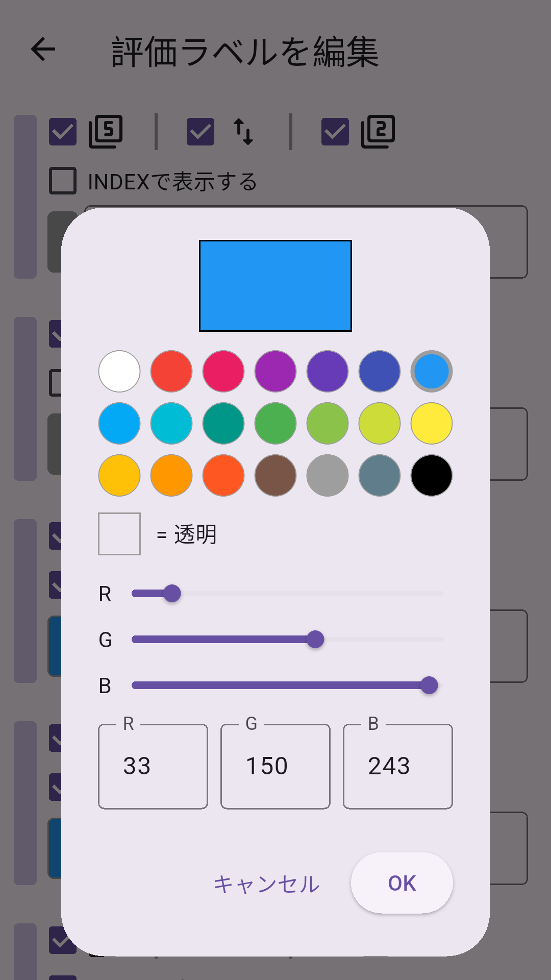Uncheck the box beside the 5-stack icon
The width and height of the screenshot is (551, 980).
point(62,132)
